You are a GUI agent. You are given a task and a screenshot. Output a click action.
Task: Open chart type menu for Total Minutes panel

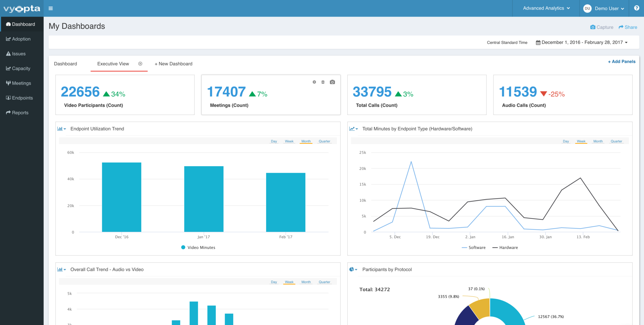click(x=354, y=129)
